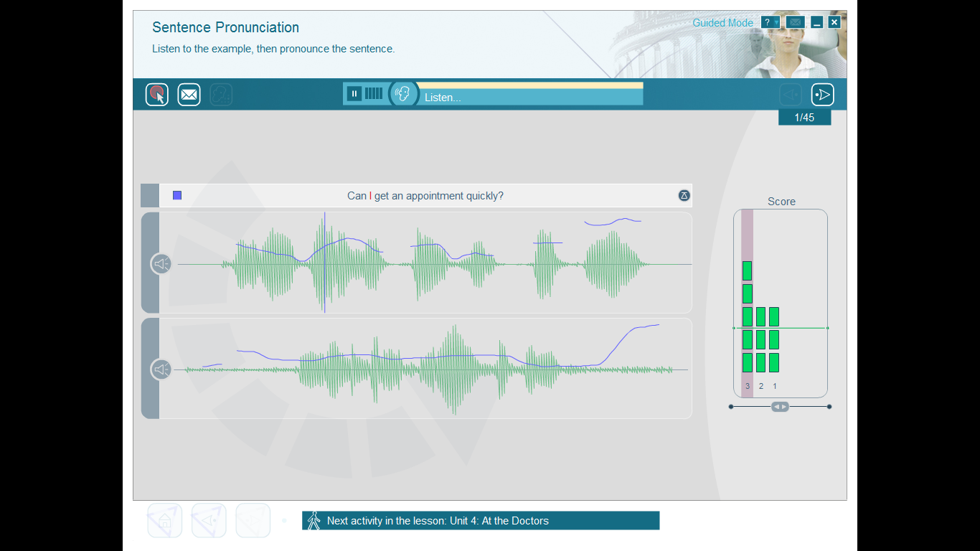This screenshot has width=980, height=551.
Task: Click the walking person icon
Action: pyautogui.click(x=313, y=521)
